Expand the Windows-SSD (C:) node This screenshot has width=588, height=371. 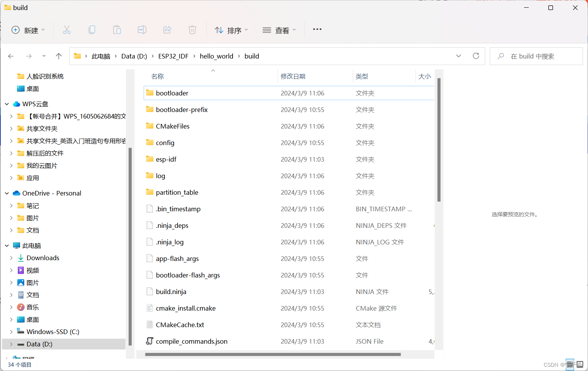coord(11,332)
